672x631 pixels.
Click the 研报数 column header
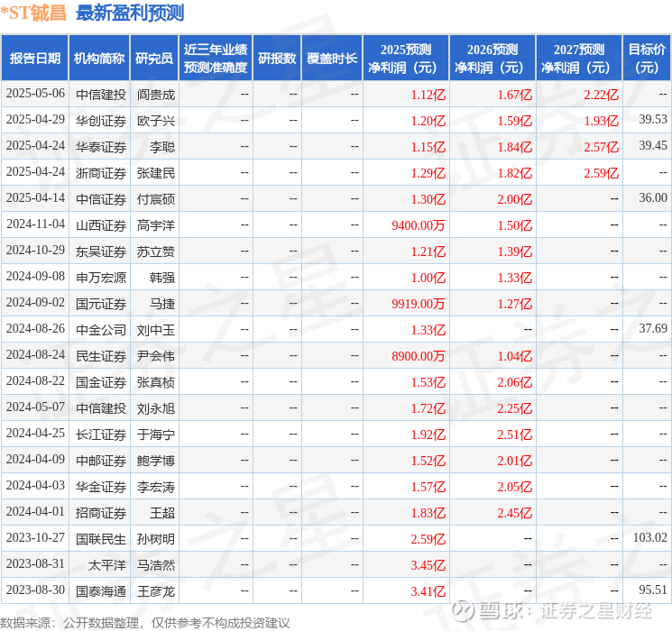click(x=277, y=59)
